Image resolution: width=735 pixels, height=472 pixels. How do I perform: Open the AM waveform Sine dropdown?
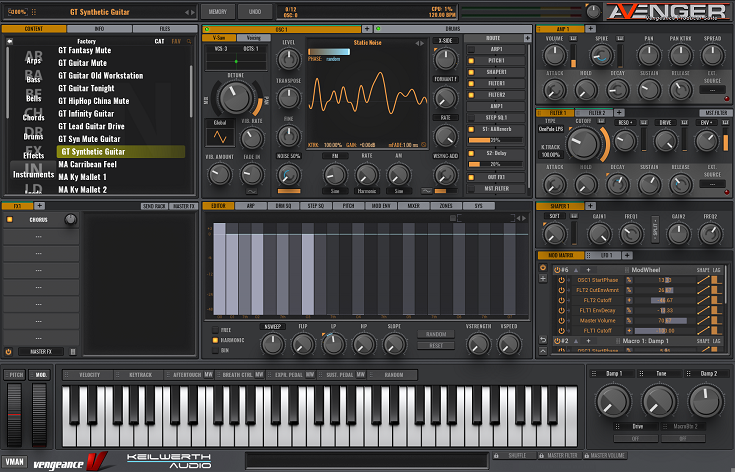pyautogui.click(x=398, y=191)
